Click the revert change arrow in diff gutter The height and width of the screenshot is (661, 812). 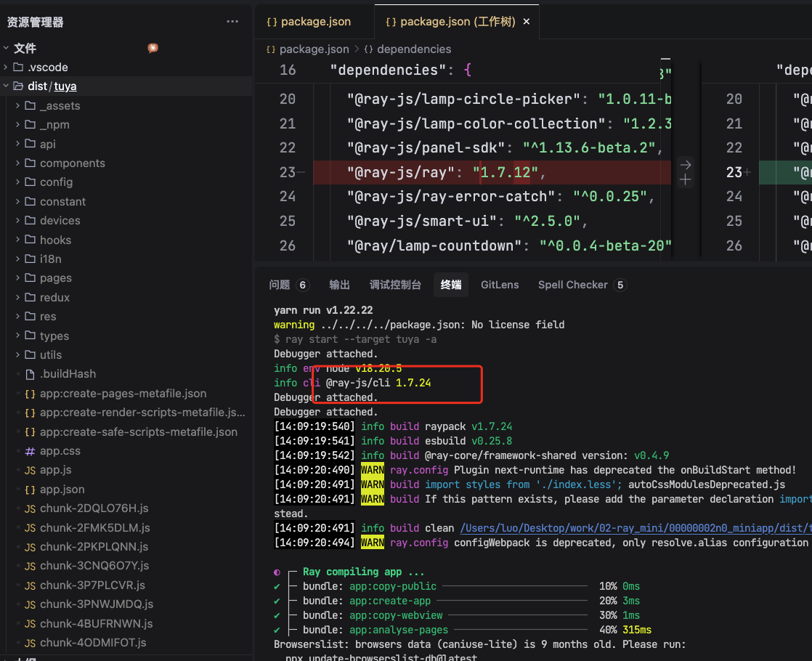click(686, 165)
